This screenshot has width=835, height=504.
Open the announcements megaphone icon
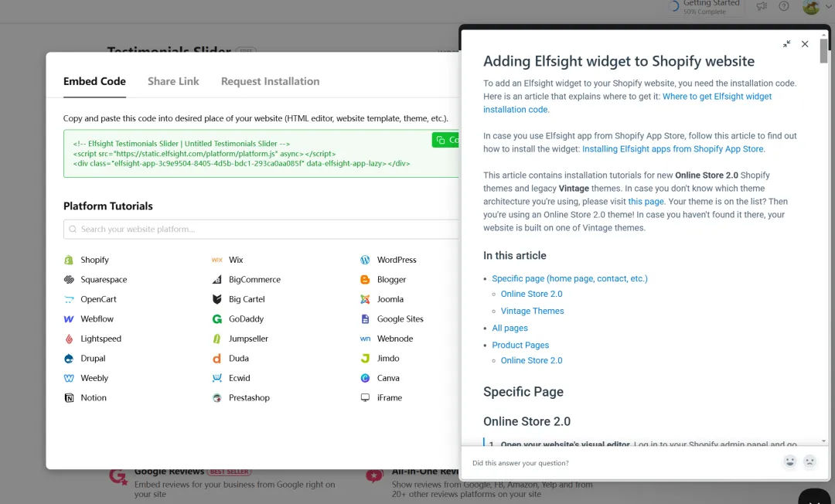pyautogui.click(x=762, y=6)
